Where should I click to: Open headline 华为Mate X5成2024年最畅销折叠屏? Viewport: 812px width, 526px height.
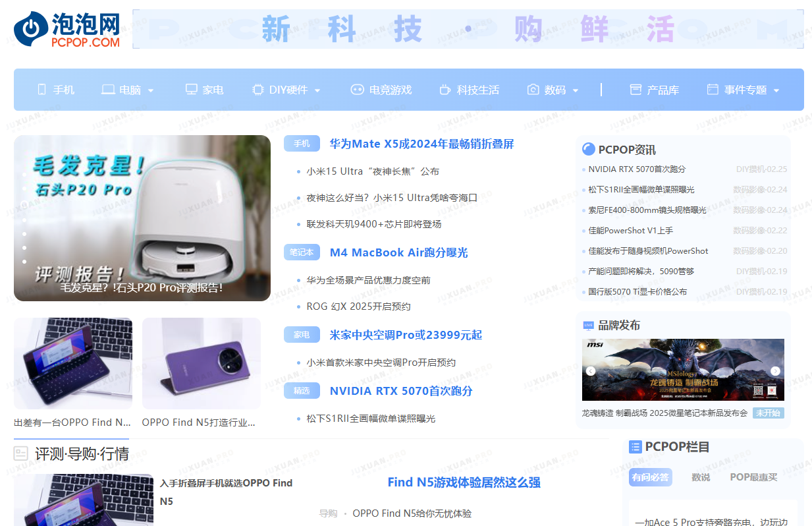tap(421, 144)
